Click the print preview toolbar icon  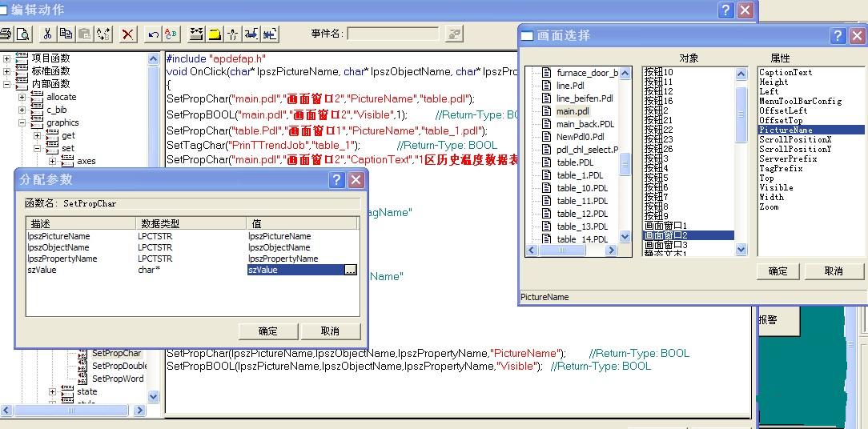(x=22, y=34)
